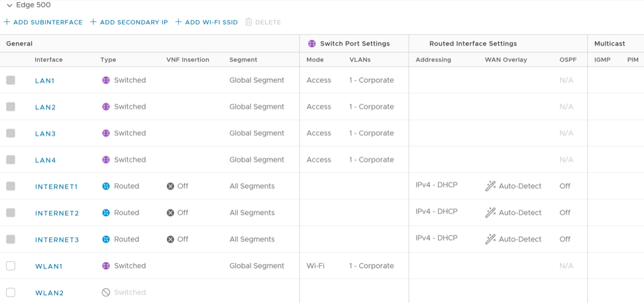Click the Routed icon in the INTERNET1 row
This screenshot has width=644, height=303.
pyautogui.click(x=105, y=186)
